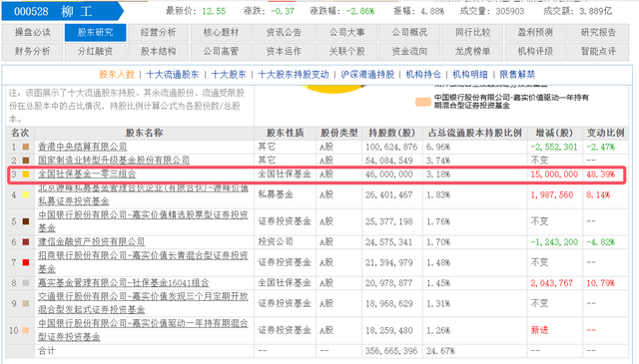Open 嘉实基金 社保基金16041组合 link
This screenshot has height=364, width=639.
point(124,282)
